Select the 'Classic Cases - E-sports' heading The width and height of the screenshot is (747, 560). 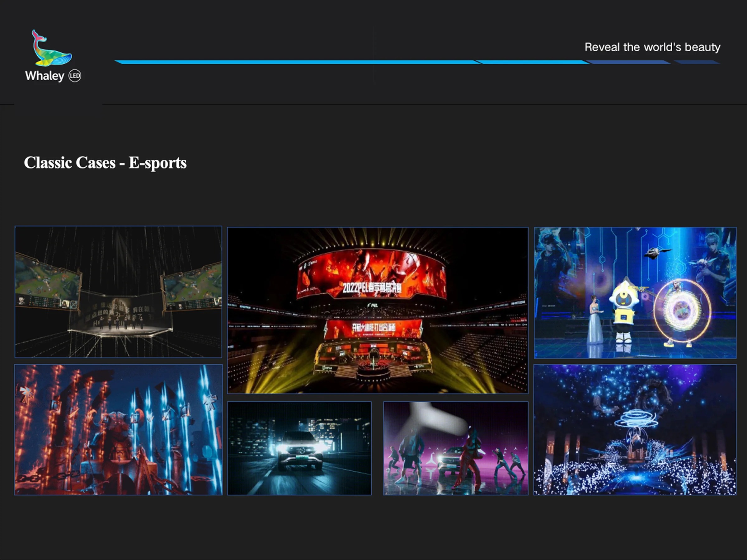point(105,163)
